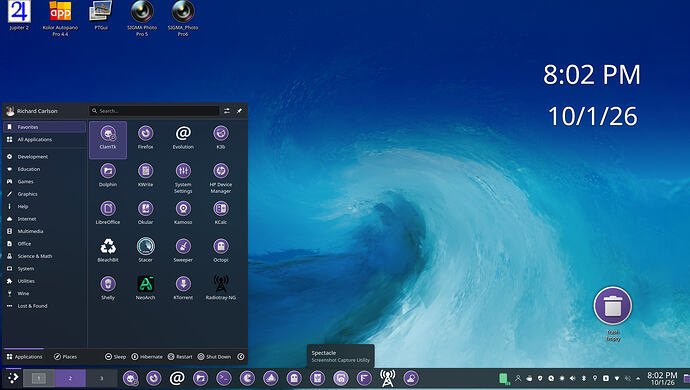The width and height of the screenshot is (690, 390).
Task: Launch KCalc calculator
Action: [x=221, y=213]
